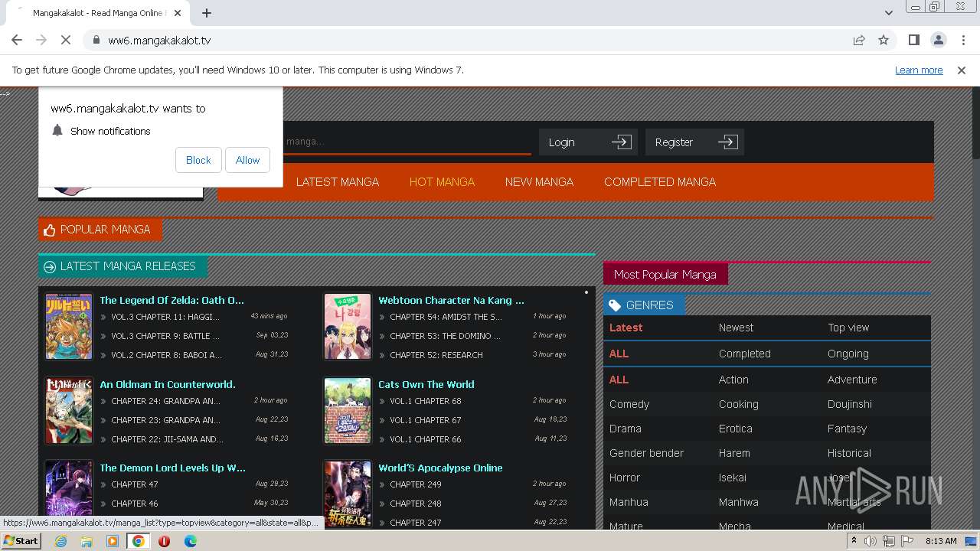Block notifications from mangakakalot
Screen dimensions: 980x551
coord(198,160)
